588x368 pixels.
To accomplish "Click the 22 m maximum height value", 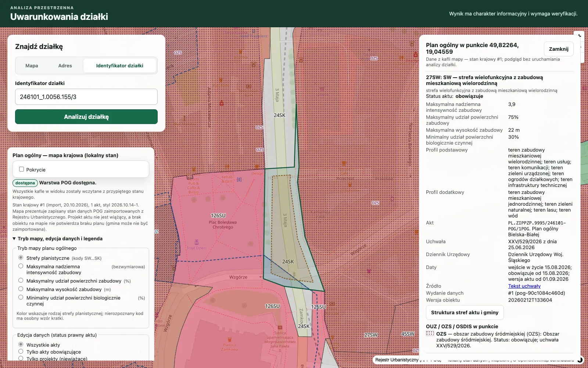I will (514, 130).
